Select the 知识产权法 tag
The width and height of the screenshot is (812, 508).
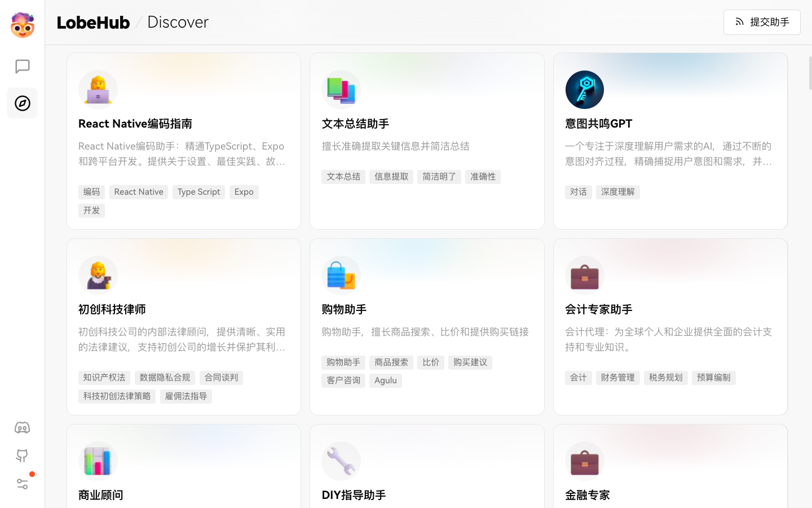coord(104,378)
